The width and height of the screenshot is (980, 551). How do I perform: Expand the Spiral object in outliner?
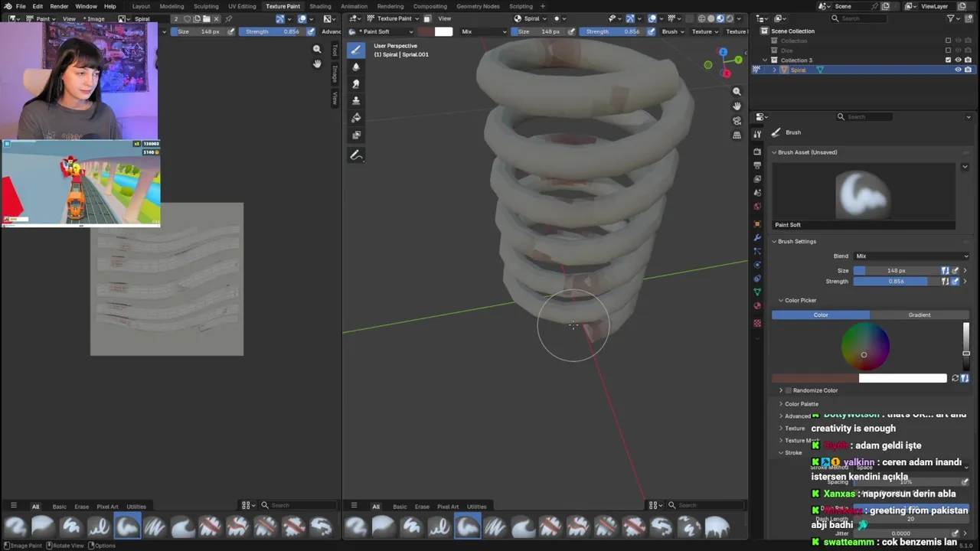(x=774, y=70)
